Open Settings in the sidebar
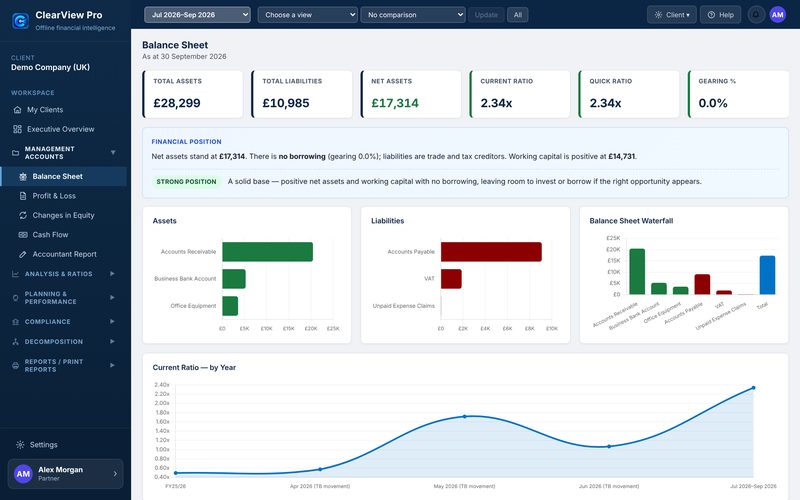The image size is (800, 500). [64, 445]
